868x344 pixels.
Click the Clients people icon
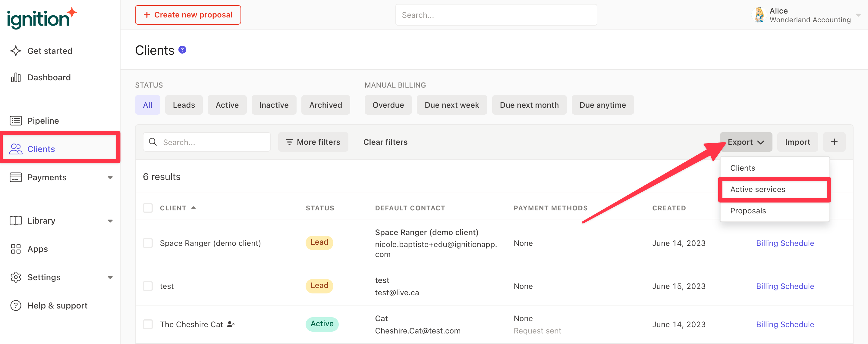click(x=15, y=149)
